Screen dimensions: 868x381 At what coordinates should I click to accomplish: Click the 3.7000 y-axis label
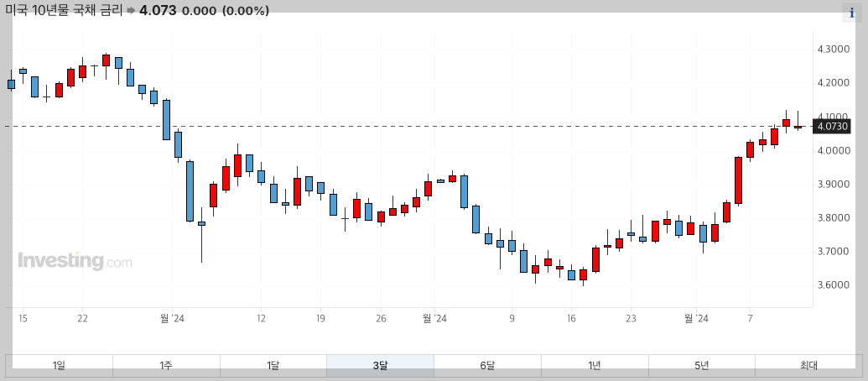coord(833,252)
